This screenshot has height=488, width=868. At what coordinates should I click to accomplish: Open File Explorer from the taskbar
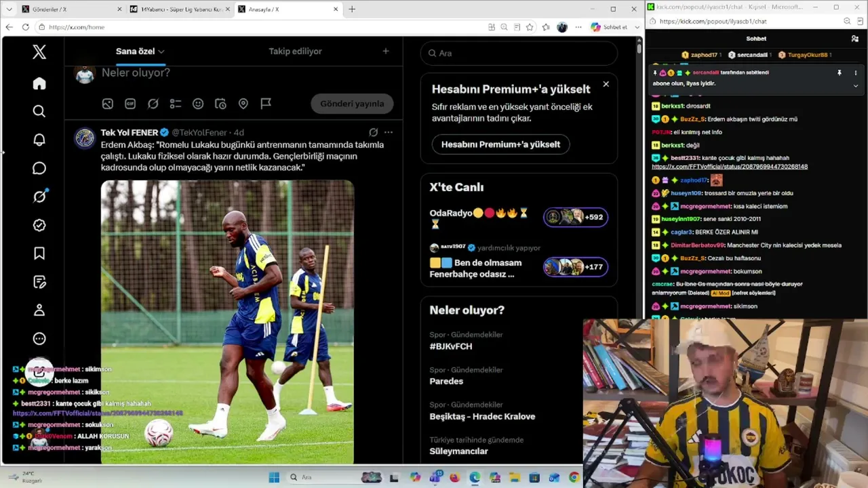click(x=515, y=477)
